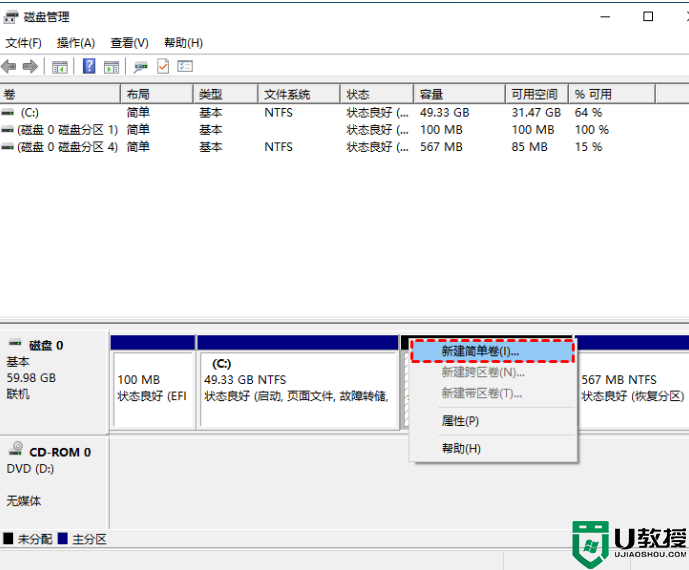Minimize the 磁盘管理 window
Screen dimensions: 689x570
pyautogui.click(x=606, y=17)
